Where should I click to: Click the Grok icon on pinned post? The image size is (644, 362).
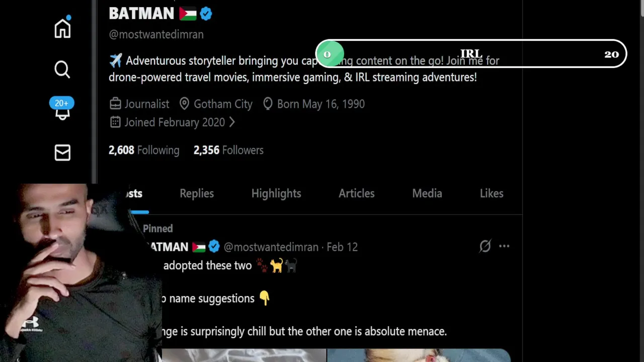pos(485,246)
